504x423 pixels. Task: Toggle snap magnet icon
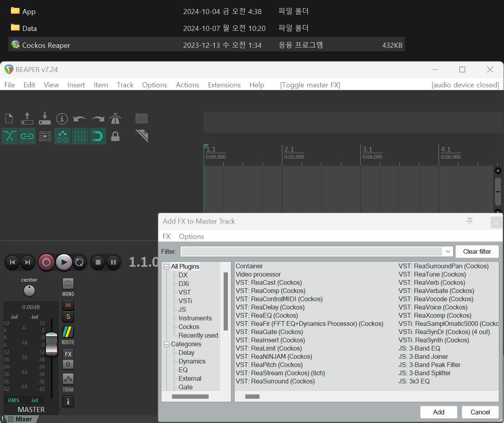coord(98,136)
